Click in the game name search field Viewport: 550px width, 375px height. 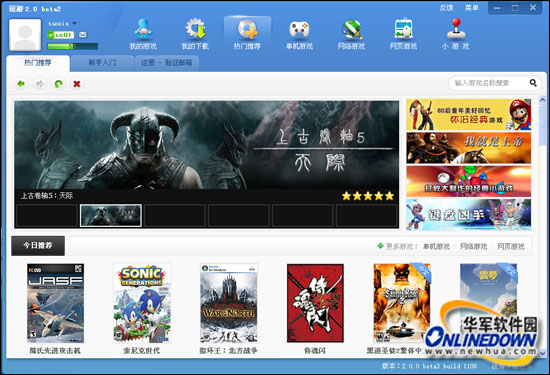point(489,83)
